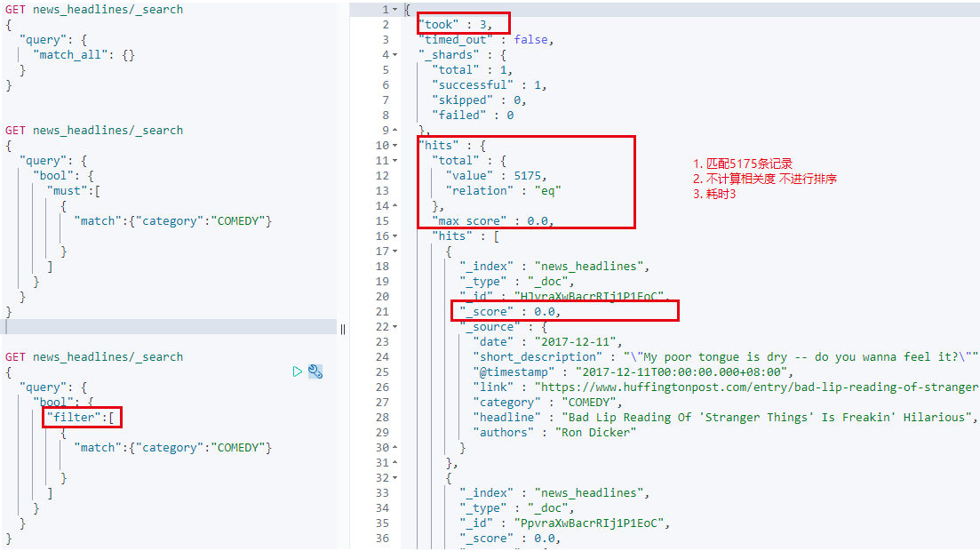This screenshot has height=551, width=980.
Task: Collapse the second hit object at line 32
Action: tap(393, 476)
